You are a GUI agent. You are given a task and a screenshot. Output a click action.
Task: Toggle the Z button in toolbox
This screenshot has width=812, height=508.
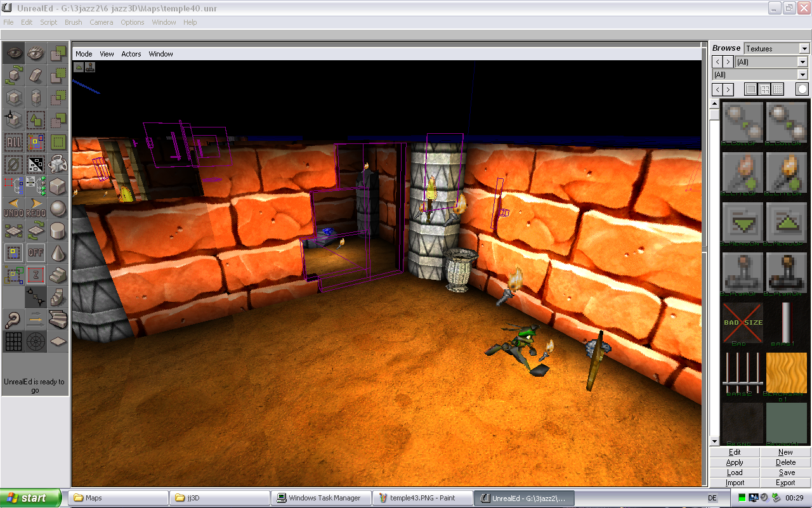pos(36,275)
